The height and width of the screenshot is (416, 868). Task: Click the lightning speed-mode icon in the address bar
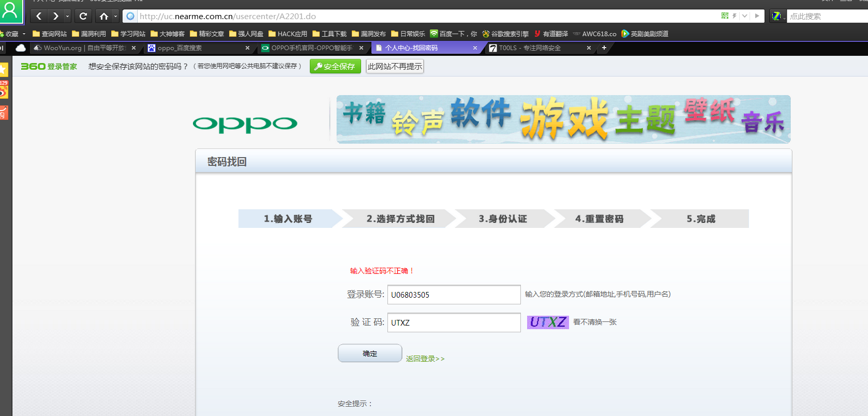pos(735,16)
